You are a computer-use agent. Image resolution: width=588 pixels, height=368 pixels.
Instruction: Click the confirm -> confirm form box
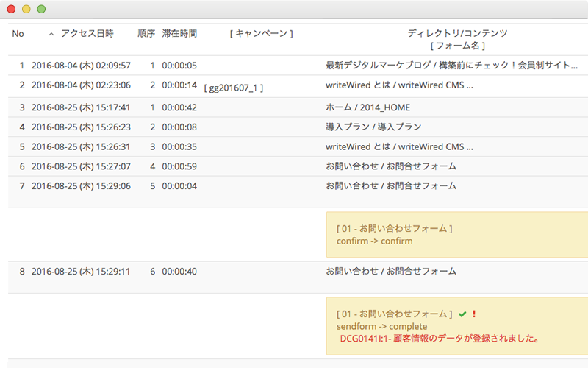tap(457, 235)
